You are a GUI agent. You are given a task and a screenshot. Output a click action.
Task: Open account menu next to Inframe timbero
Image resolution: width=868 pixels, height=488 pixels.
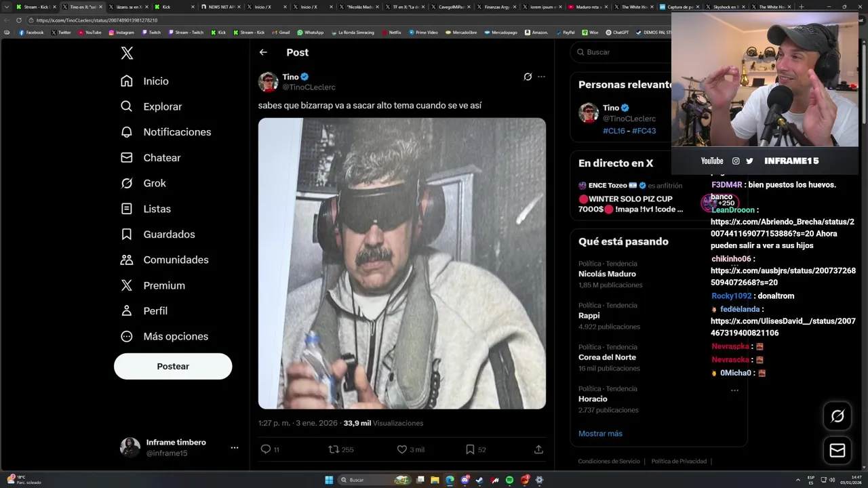[234, 447]
